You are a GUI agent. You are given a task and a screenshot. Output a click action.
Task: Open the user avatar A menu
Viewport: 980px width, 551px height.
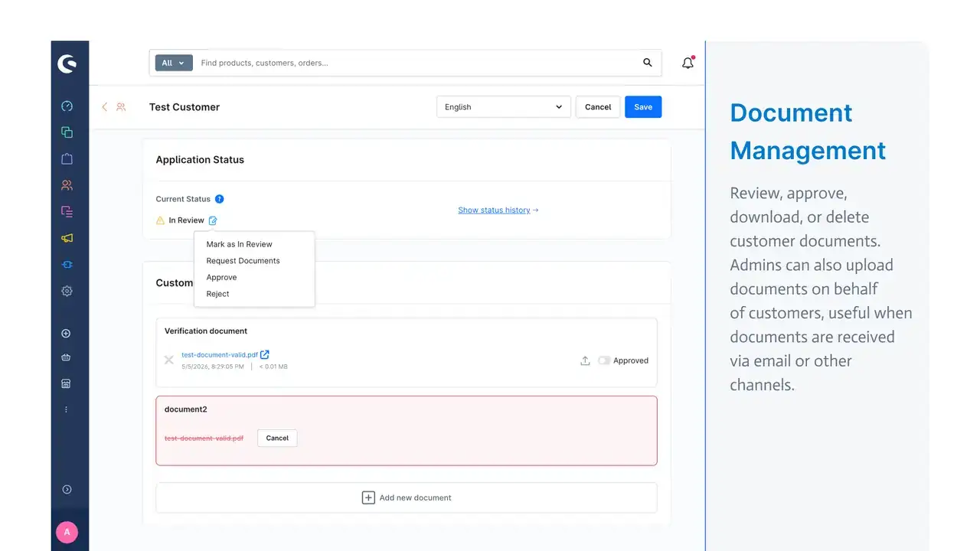pyautogui.click(x=67, y=532)
